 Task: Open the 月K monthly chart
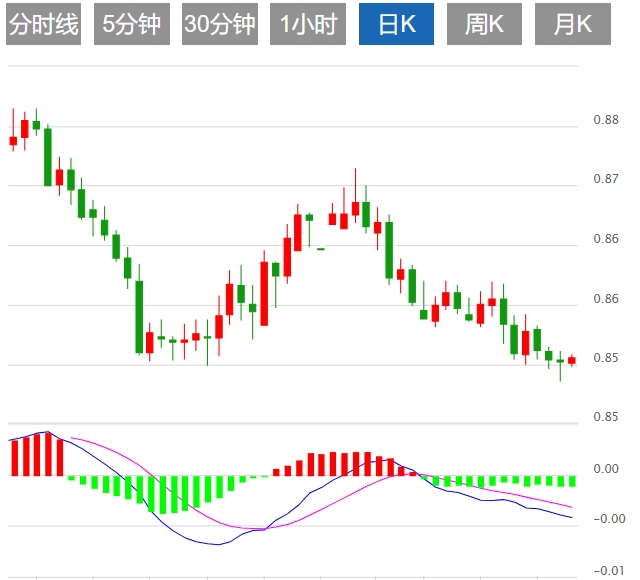coord(573,25)
